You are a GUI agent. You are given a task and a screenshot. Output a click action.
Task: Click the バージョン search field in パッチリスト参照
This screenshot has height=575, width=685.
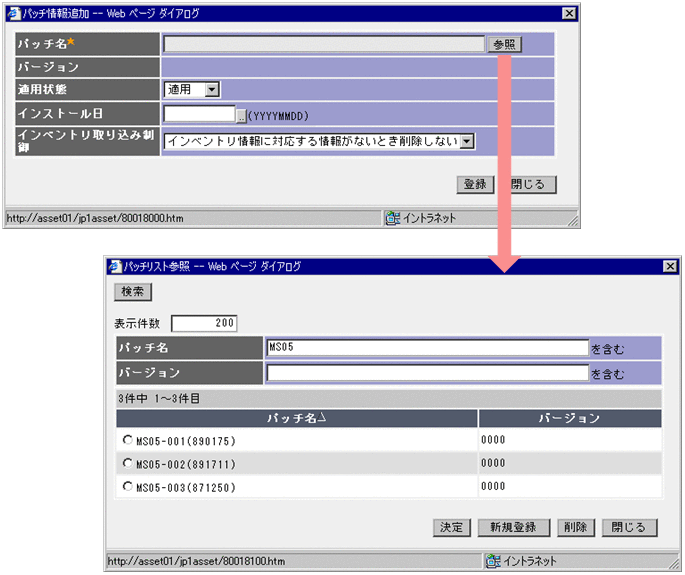[428, 373]
